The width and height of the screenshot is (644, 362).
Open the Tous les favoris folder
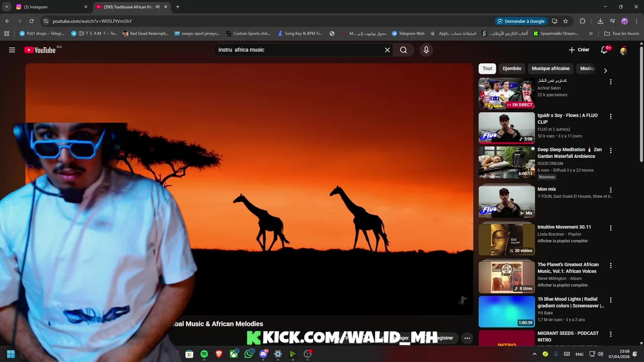tap(622, 34)
